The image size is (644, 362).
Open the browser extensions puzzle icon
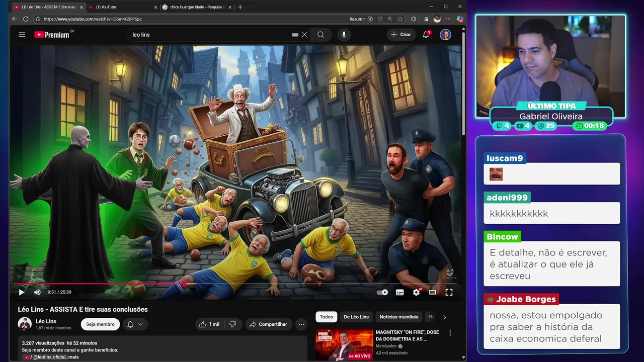tap(414, 19)
